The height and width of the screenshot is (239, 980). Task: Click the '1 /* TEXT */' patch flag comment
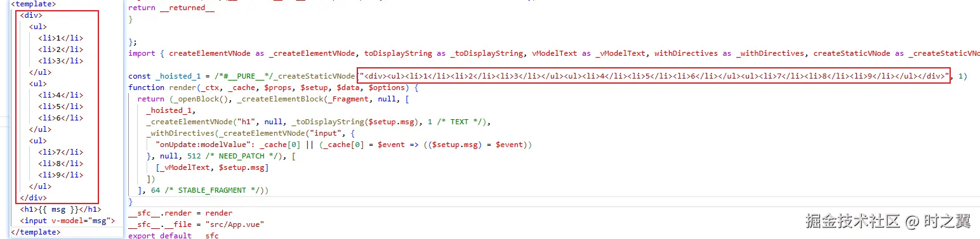coord(456,122)
